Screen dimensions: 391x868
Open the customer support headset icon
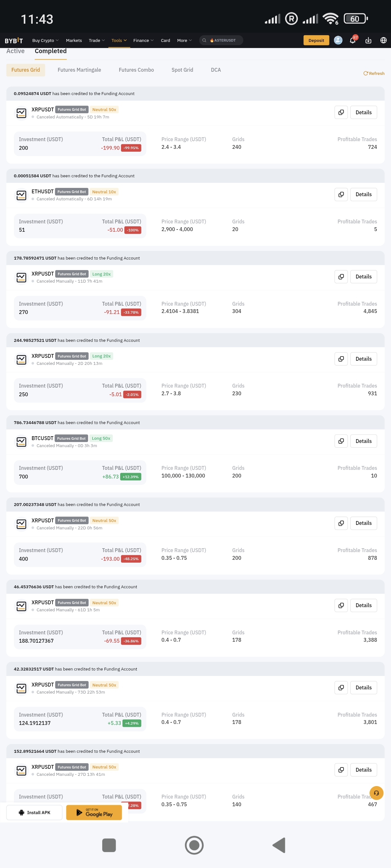pyautogui.click(x=376, y=793)
